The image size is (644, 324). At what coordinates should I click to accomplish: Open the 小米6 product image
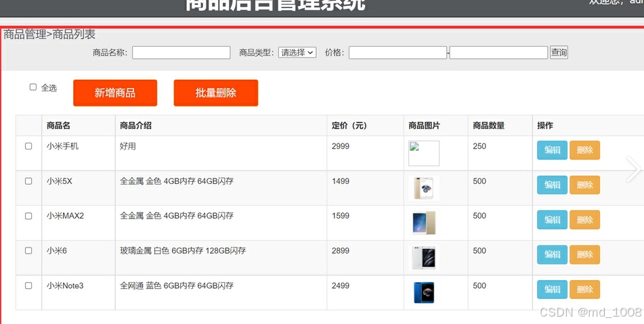coord(424,258)
